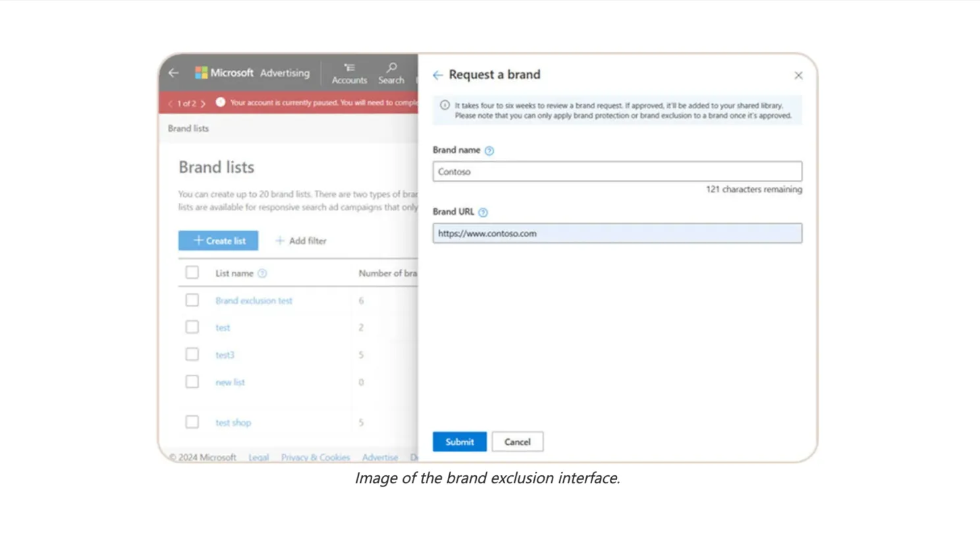
Task: Click the brand count 6 cell
Action: (x=361, y=301)
